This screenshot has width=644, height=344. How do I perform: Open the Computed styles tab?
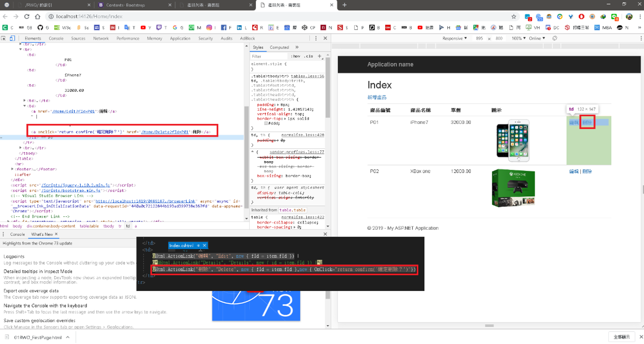279,47
